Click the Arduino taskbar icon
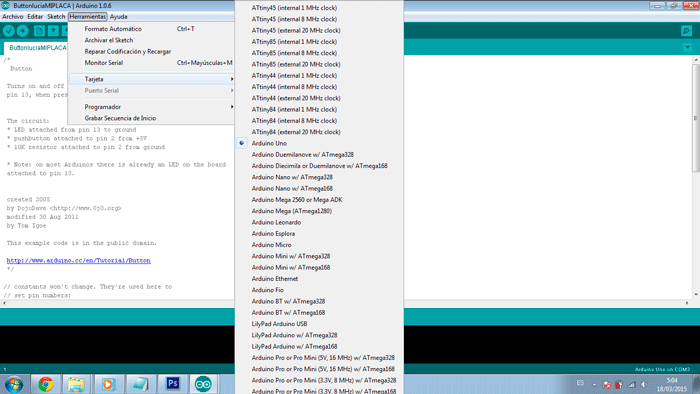The image size is (700, 394). click(x=203, y=384)
